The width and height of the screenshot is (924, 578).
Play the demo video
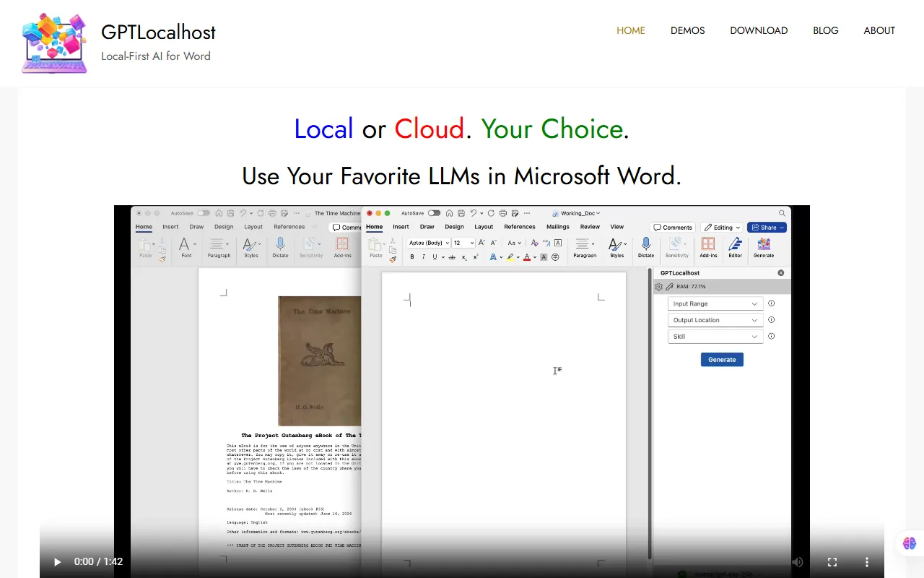(x=58, y=561)
